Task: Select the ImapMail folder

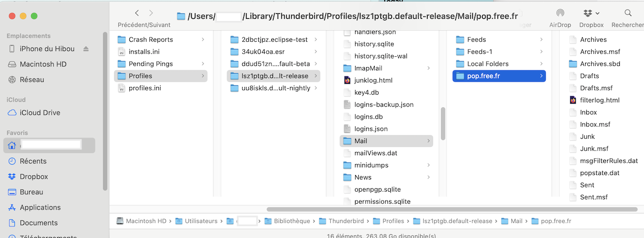Action: coord(368,68)
